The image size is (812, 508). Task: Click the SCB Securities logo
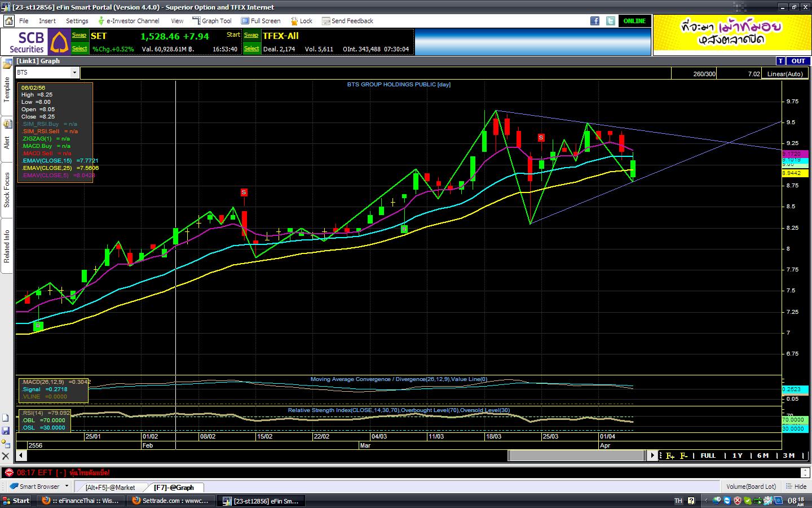click(x=35, y=42)
